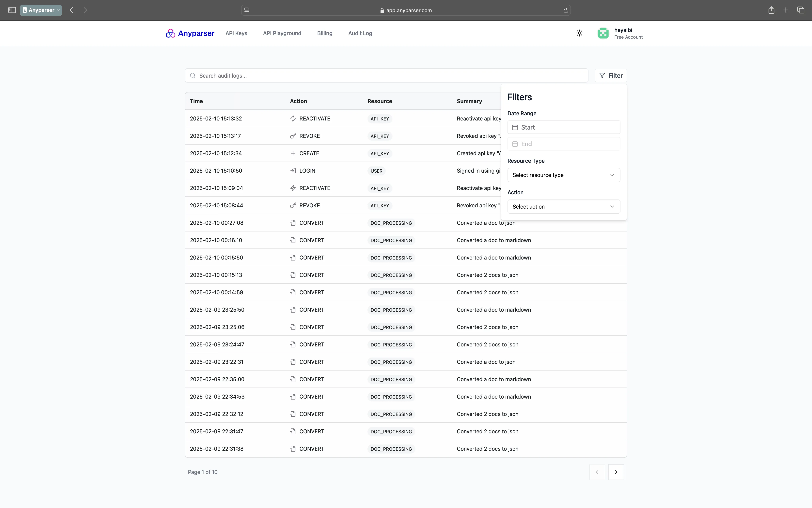Click the Anyparser logo icon

coord(171,33)
